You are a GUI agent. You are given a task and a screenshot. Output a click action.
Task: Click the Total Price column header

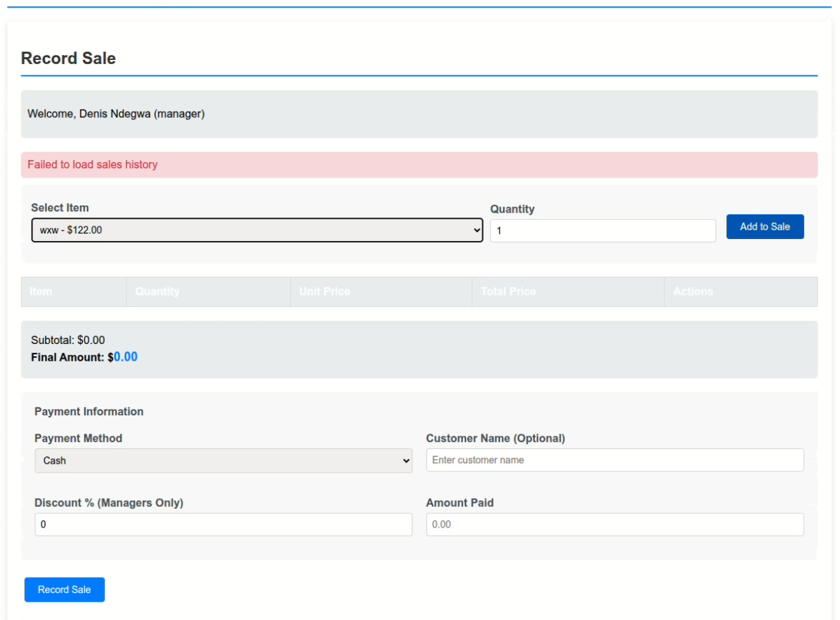click(568, 291)
